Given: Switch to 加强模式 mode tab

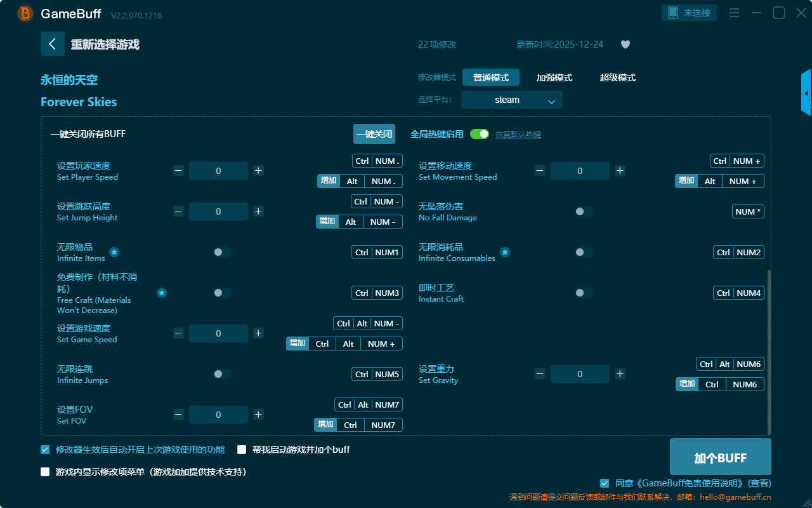Looking at the screenshot, I should pos(554,77).
